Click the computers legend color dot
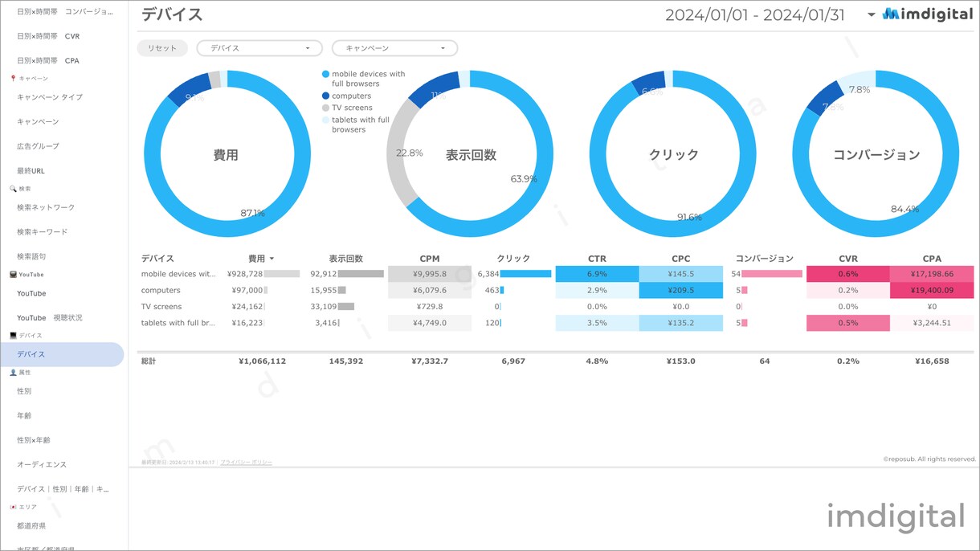The width and height of the screenshot is (980, 551). click(x=325, y=96)
